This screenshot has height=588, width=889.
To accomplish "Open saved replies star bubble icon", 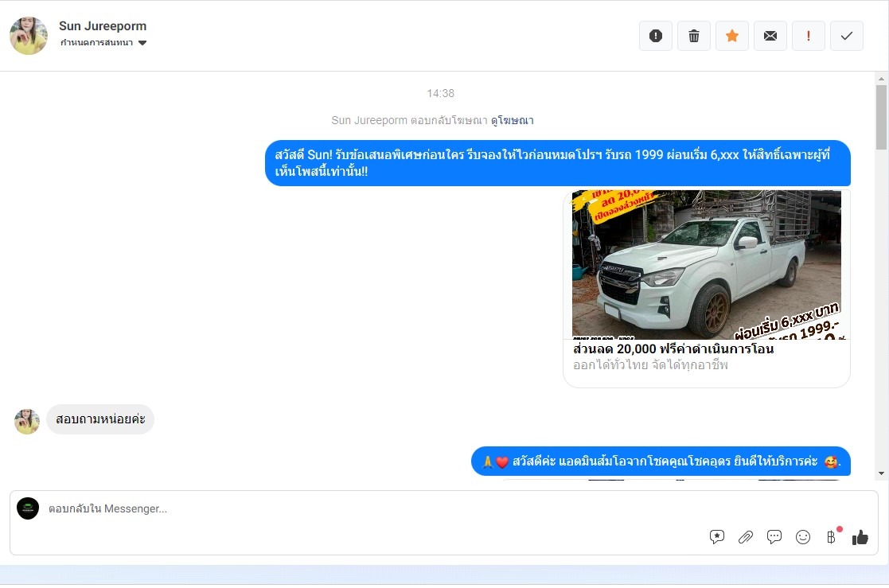I will click(717, 537).
